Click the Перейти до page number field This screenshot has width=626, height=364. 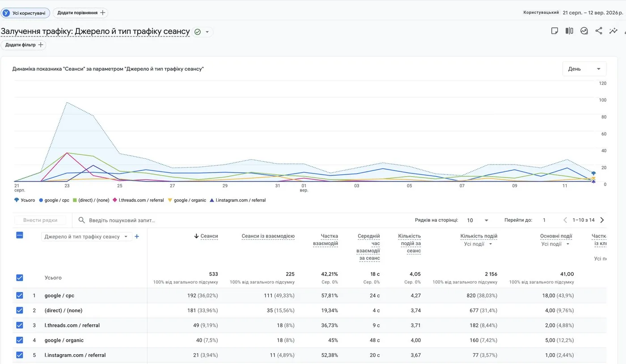[x=544, y=220]
